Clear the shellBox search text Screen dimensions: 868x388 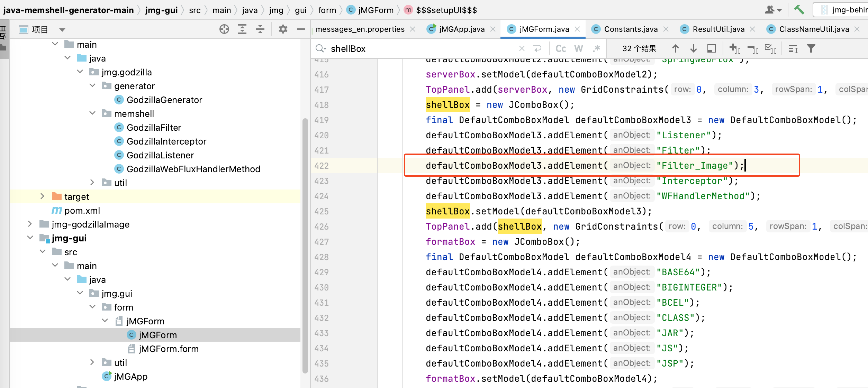(x=522, y=48)
